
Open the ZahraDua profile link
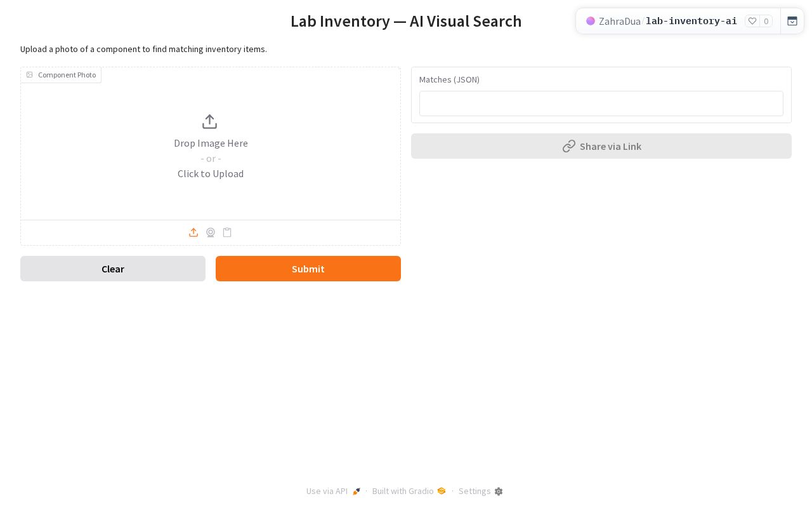[620, 21]
